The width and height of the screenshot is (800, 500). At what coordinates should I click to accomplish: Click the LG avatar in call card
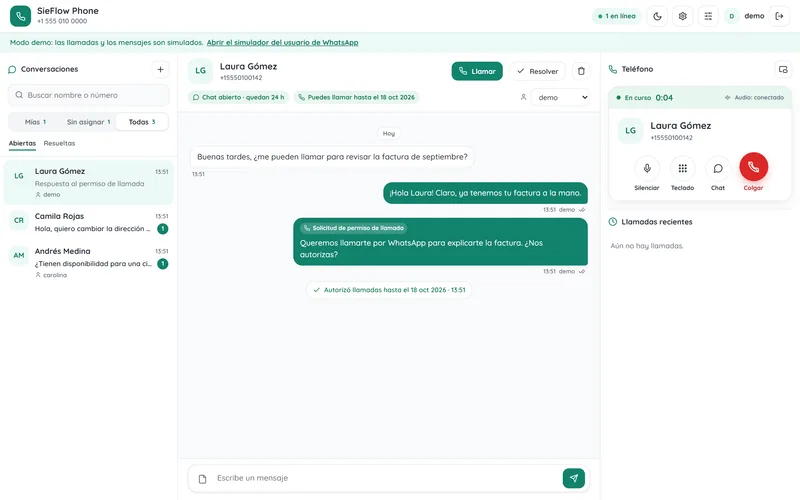pyautogui.click(x=631, y=131)
